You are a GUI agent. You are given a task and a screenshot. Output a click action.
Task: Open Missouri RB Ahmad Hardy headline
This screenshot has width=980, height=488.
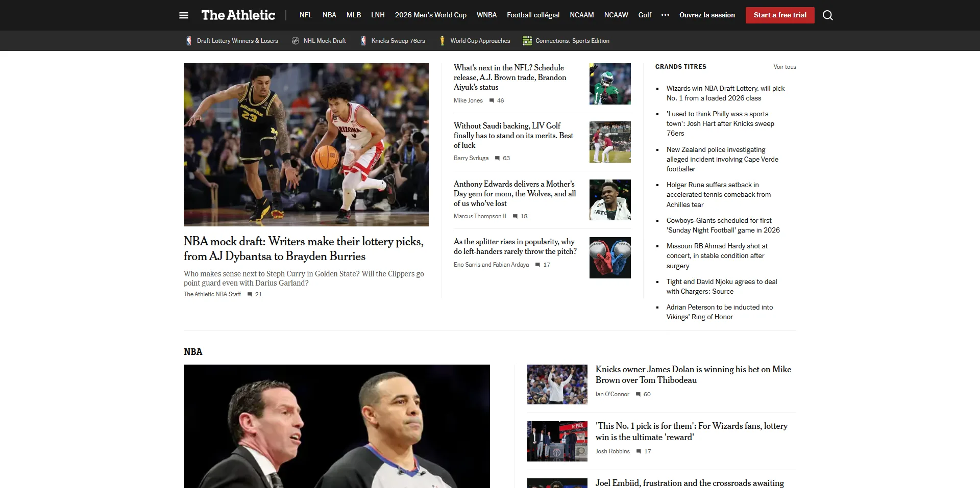click(717, 256)
